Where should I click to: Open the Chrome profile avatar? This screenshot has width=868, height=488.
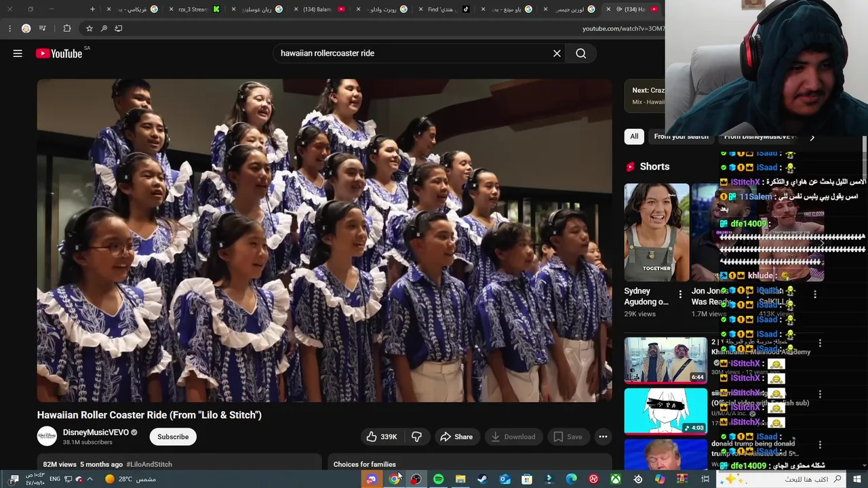pos(26,28)
